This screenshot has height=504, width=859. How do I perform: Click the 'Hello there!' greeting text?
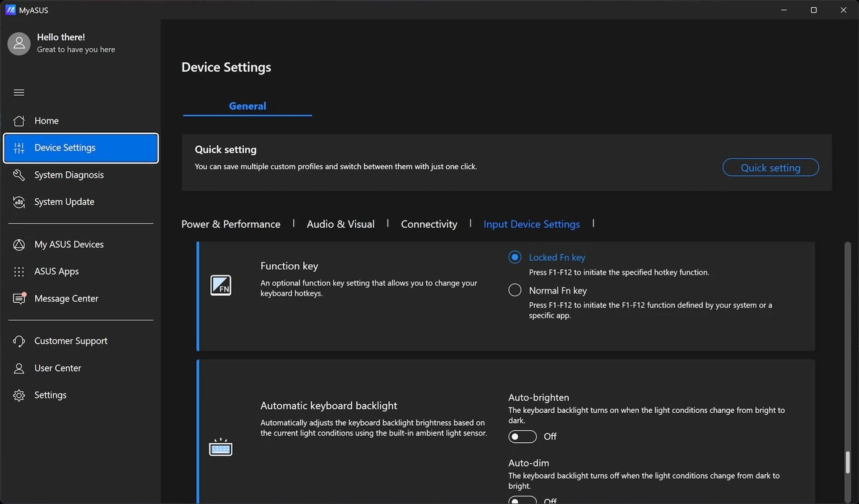click(x=61, y=37)
